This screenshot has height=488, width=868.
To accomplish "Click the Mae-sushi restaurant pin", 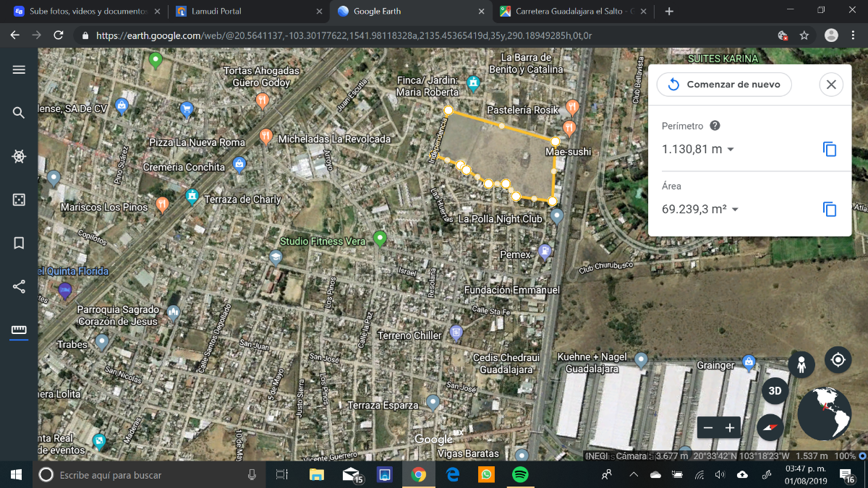I will 569,129.
